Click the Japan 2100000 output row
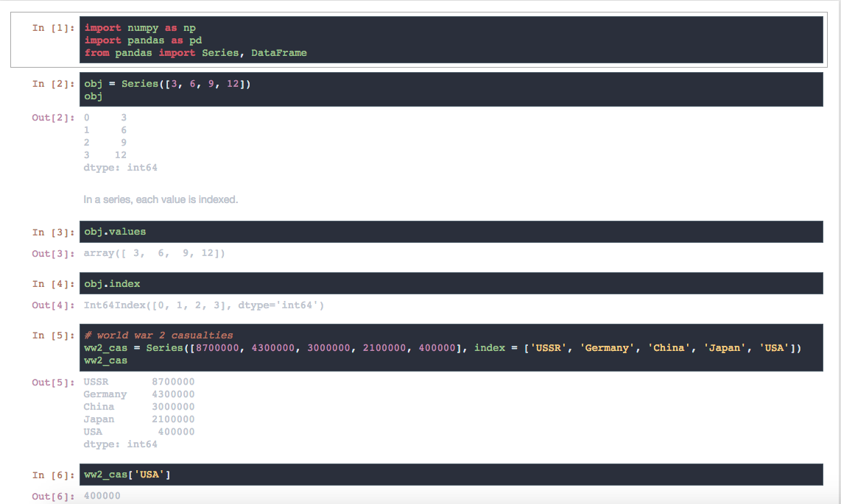This screenshot has height=504, width=841. pos(139,419)
